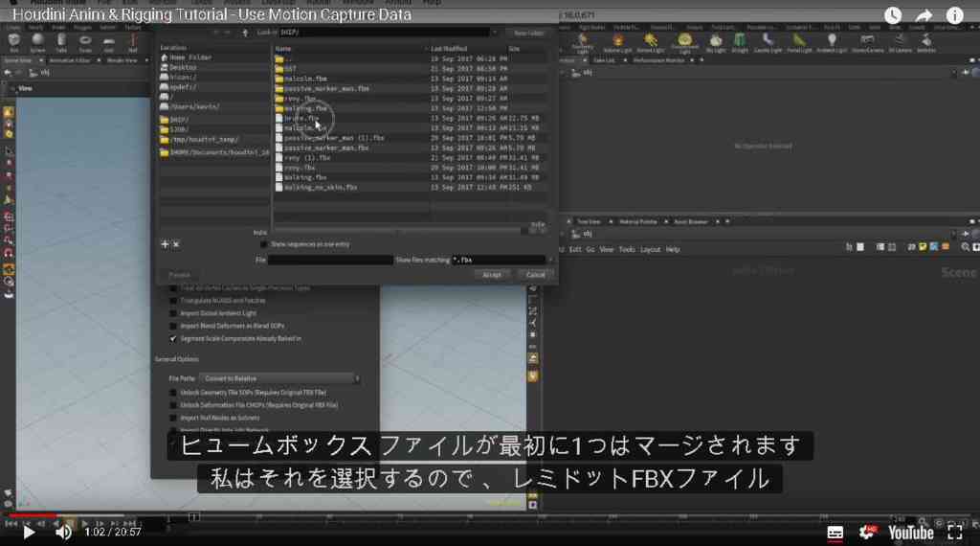Go up one folder in file dialog
980x546 pixels.
pyautogui.click(x=245, y=33)
